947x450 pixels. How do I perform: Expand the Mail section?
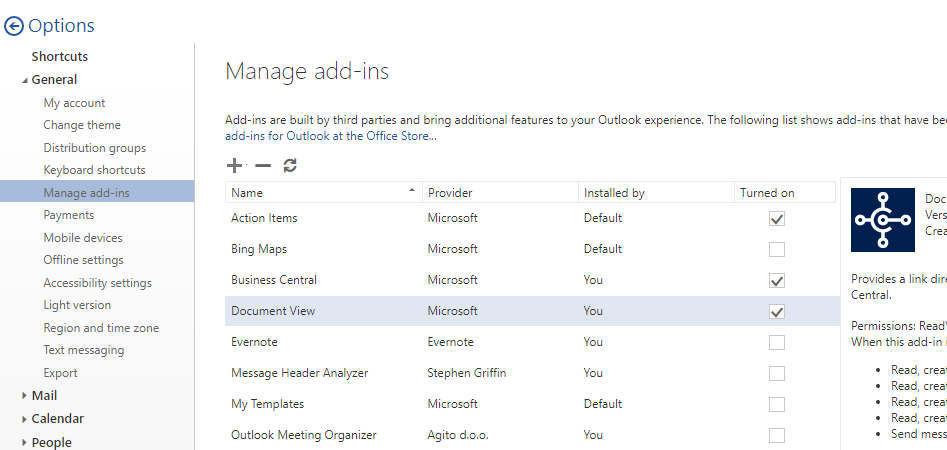point(25,396)
